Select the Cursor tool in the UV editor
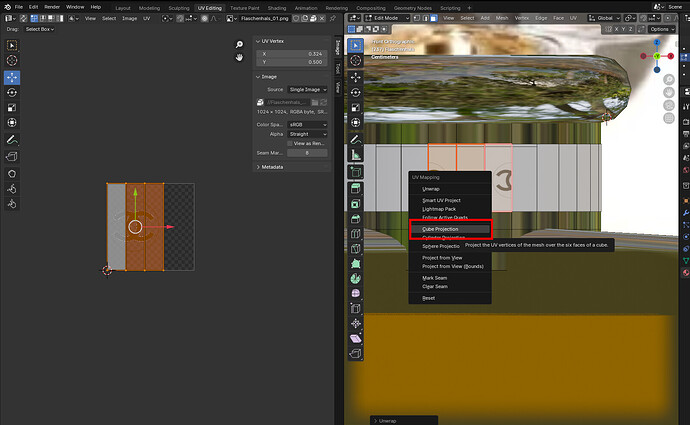This screenshot has height=425, width=690. tap(12, 61)
